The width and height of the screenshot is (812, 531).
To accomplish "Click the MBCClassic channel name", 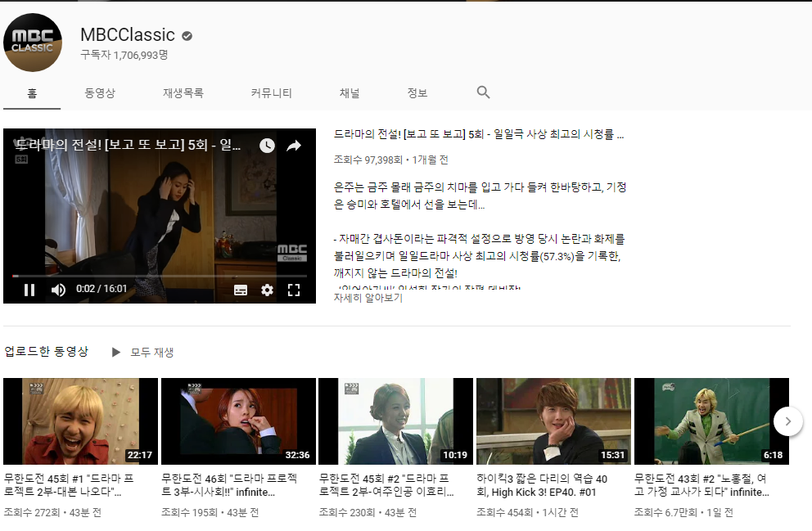I will 128,34.
